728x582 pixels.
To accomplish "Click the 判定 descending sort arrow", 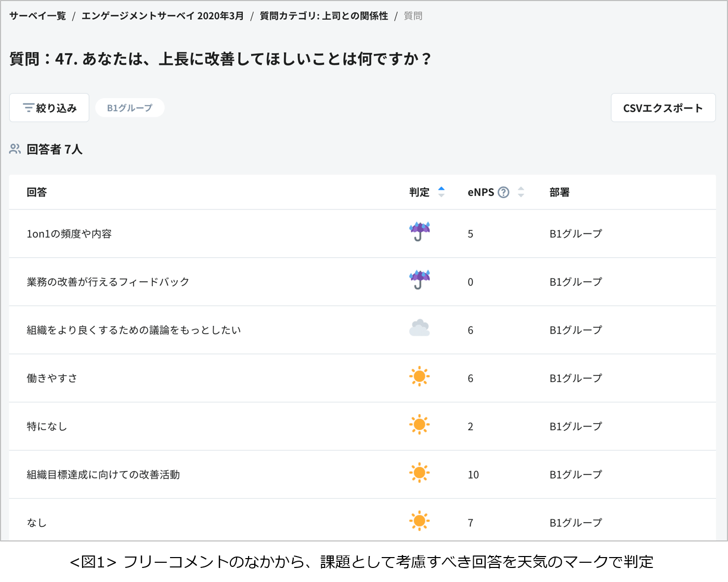I will 441,195.
